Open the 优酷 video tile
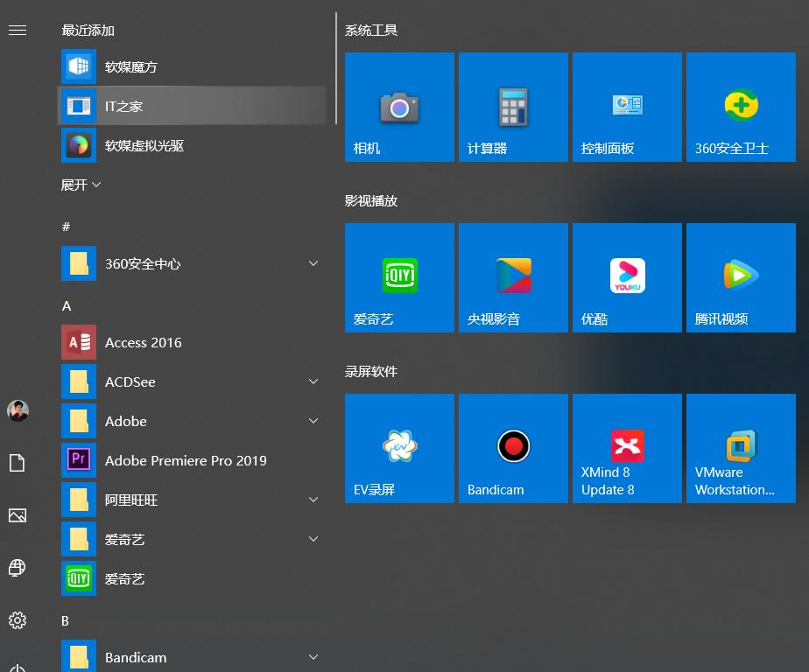The width and height of the screenshot is (809, 672). tap(627, 276)
